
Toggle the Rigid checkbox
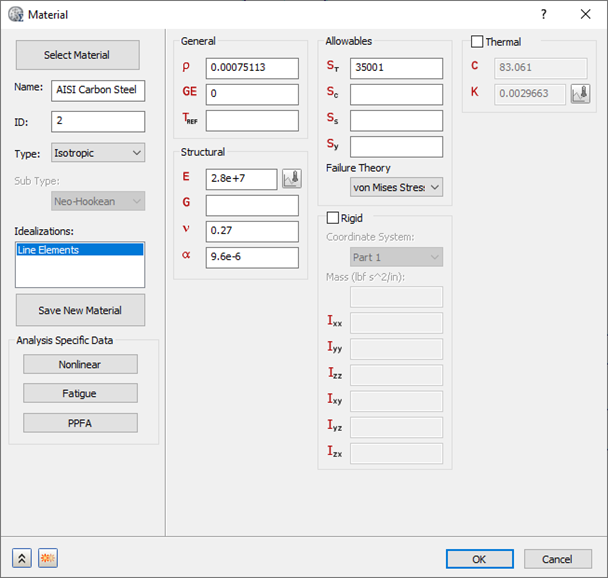(x=333, y=218)
